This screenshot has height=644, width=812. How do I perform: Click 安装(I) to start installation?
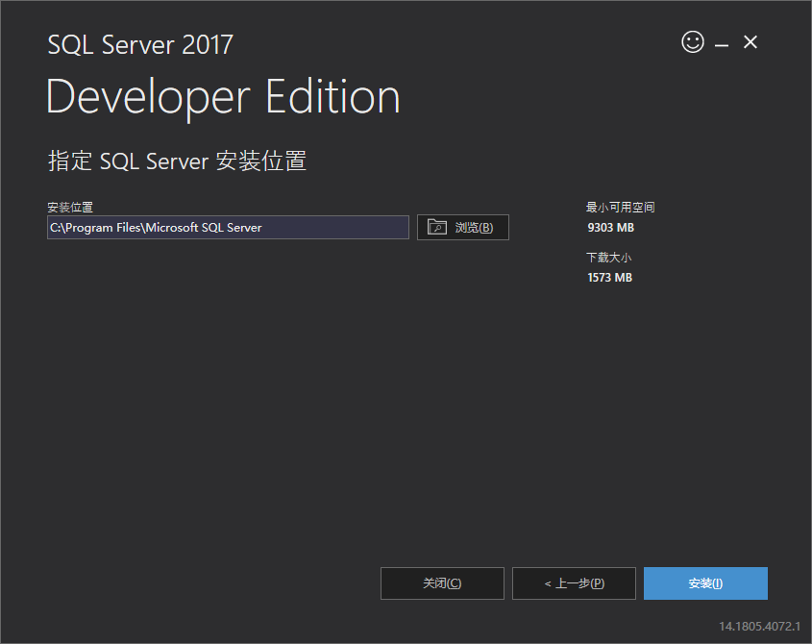(x=705, y=583)
